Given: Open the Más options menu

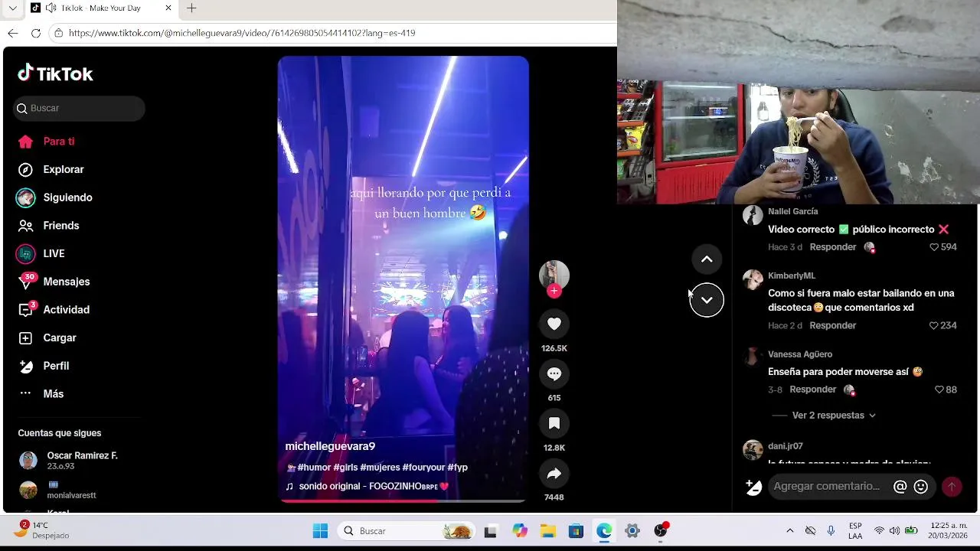Looking at the screenshot, I should click(41, 393).
